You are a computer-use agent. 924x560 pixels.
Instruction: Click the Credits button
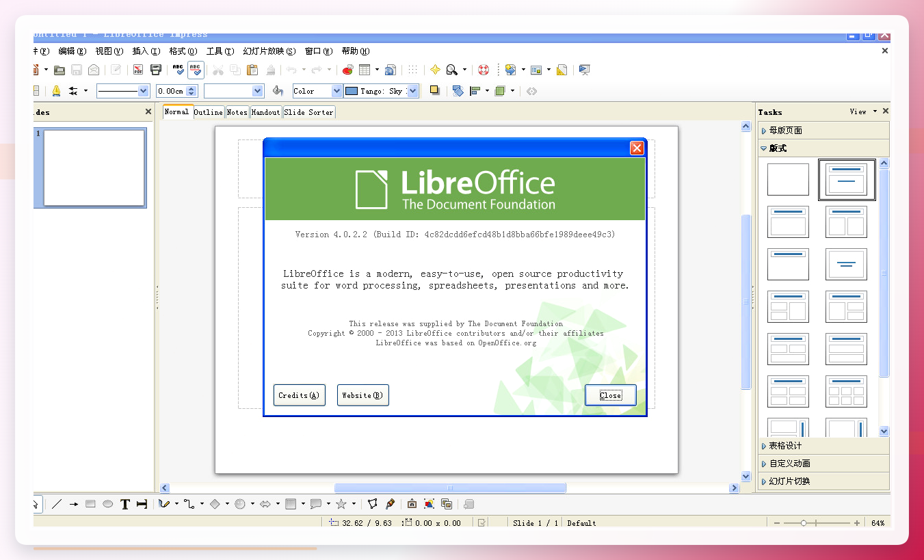pyautogui.click(x=299, y=395)
